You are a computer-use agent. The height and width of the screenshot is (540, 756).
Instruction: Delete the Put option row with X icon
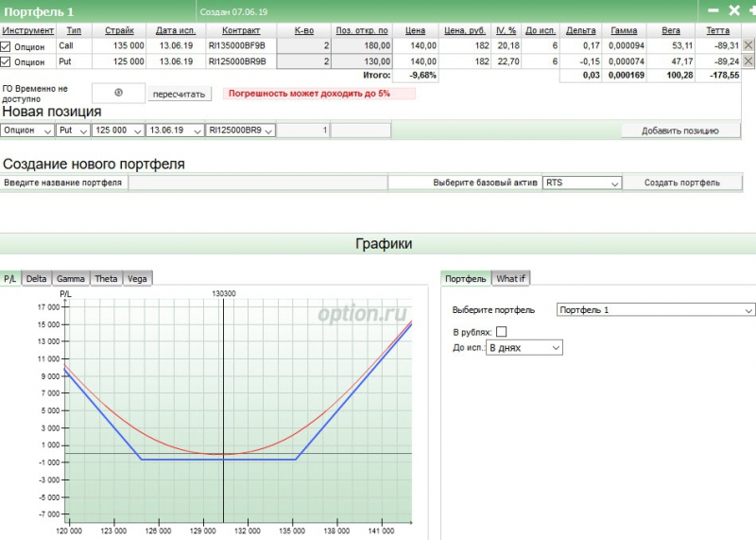[747, 61]
